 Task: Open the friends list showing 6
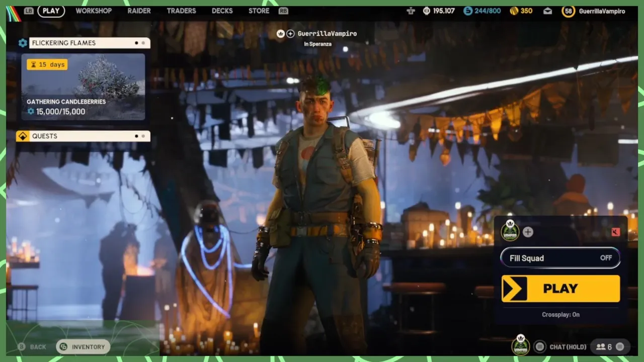pos(604,347)
